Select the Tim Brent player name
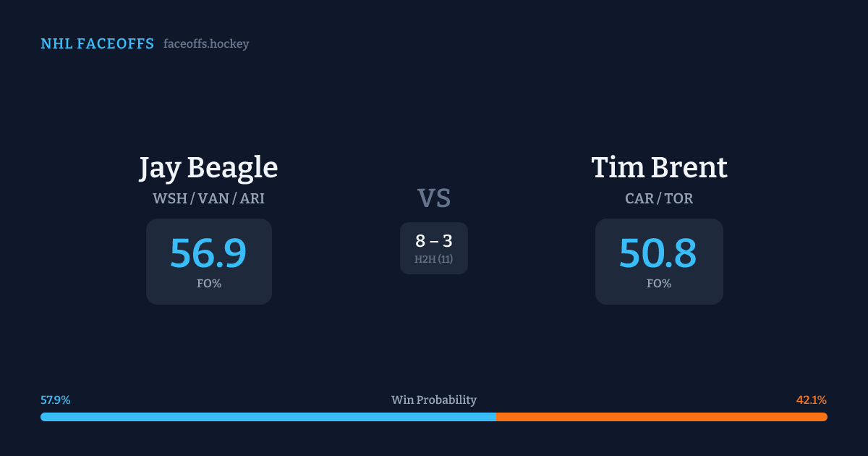868x456 pixels. (659, 168)
